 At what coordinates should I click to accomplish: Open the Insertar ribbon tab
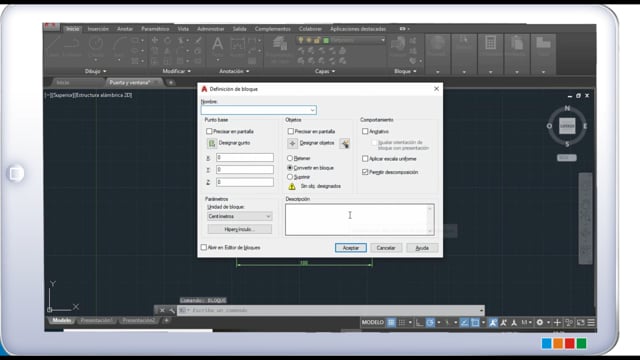98,29
